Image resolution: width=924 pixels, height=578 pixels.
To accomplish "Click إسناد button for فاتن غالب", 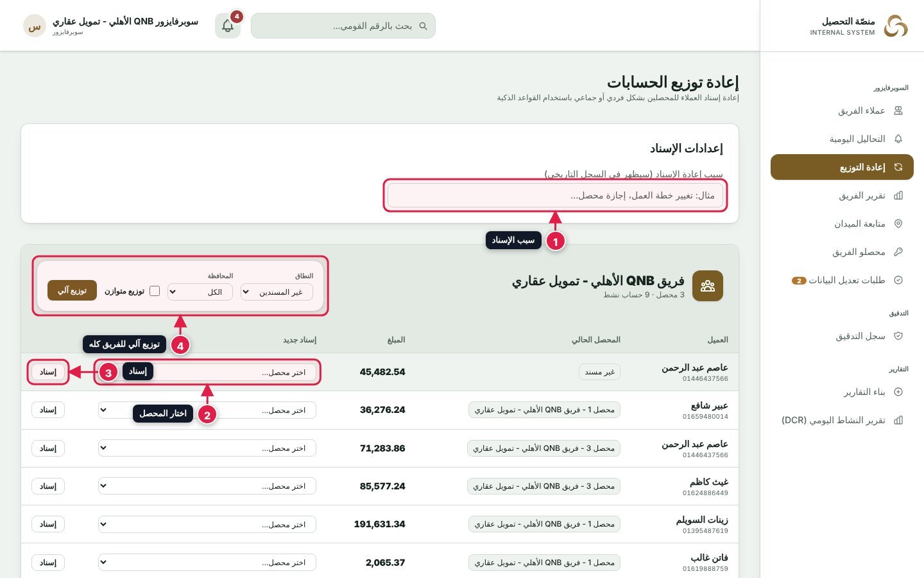I will pyautogui.click(x=48, y=563).
